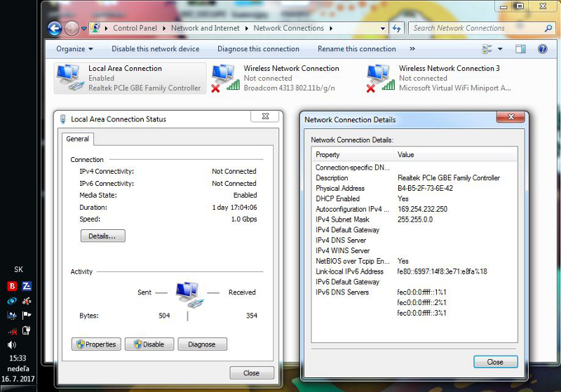Toggle the preview pane icon
Screen dimensions: 561x392
tap(520, 49)
